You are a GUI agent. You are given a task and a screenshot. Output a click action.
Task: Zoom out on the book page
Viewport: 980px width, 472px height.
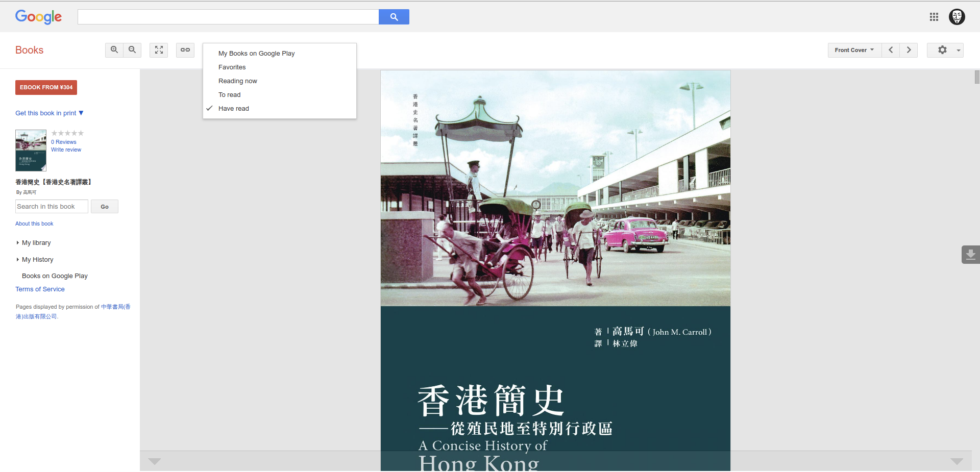pyautogui.click(x=132, y=50)
